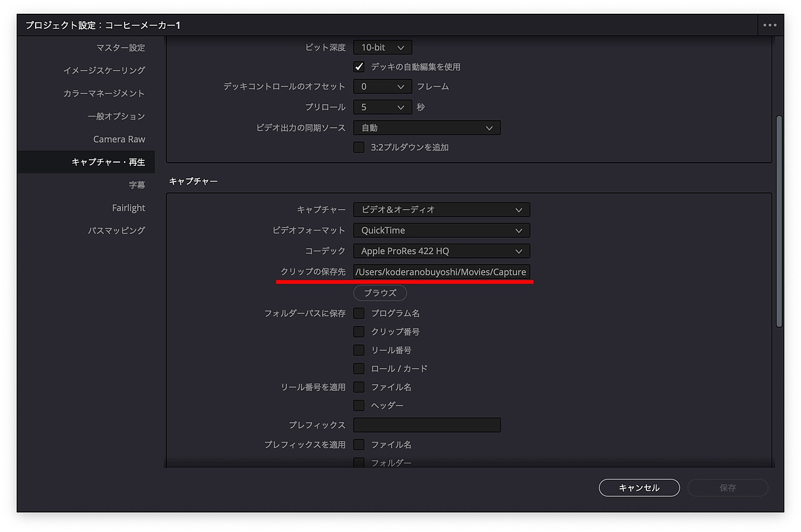Open the ビット深度 dropdown

[382, 47]
